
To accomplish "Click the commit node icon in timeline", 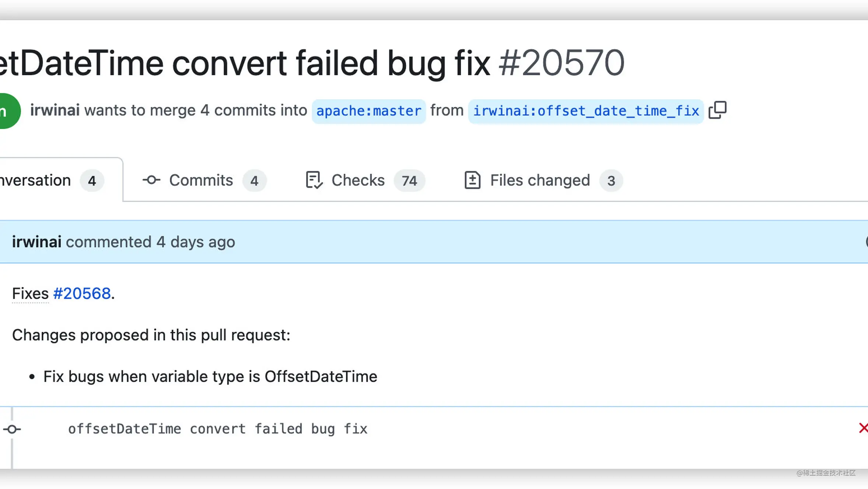I will (x=12, y=429).
